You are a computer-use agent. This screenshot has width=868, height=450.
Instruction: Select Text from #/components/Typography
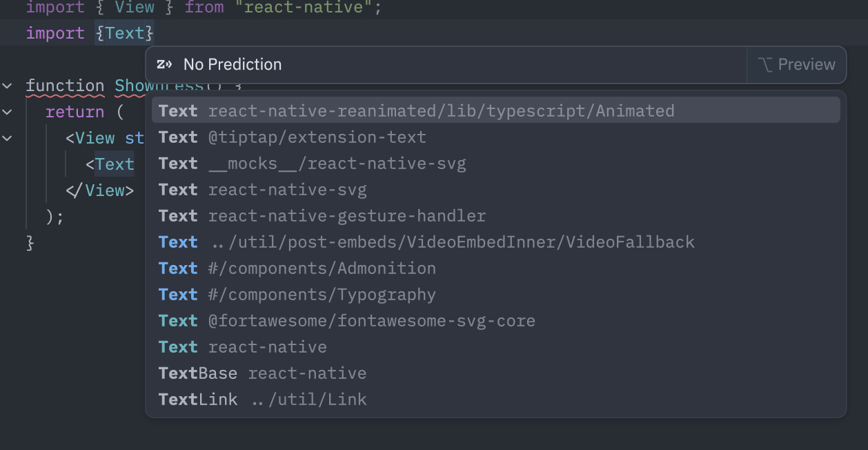[x=297, y=295]
